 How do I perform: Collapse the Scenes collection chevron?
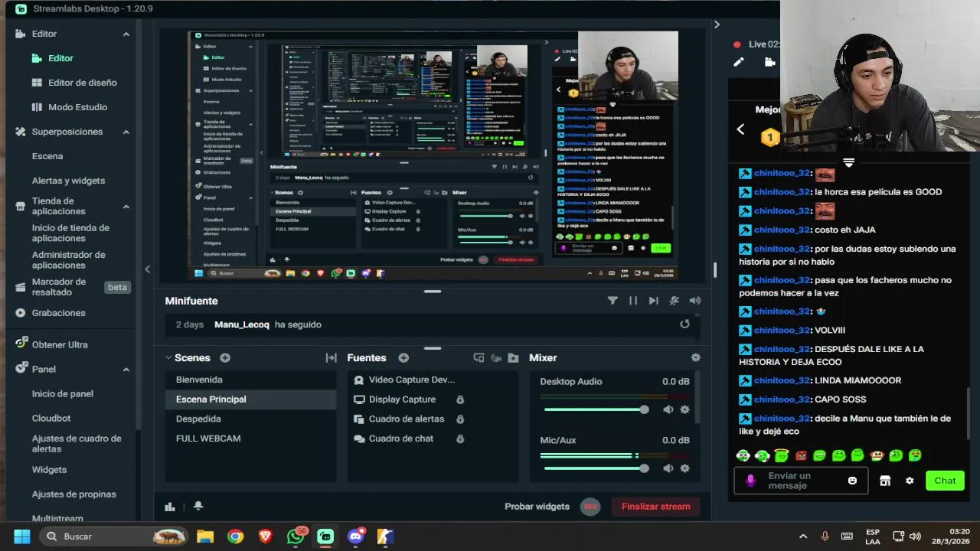pos(168,357)
